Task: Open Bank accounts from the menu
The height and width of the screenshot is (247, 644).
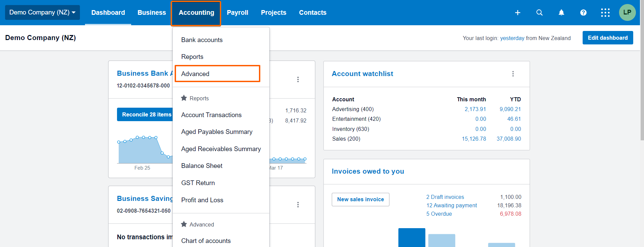Action: coord(202,40)
